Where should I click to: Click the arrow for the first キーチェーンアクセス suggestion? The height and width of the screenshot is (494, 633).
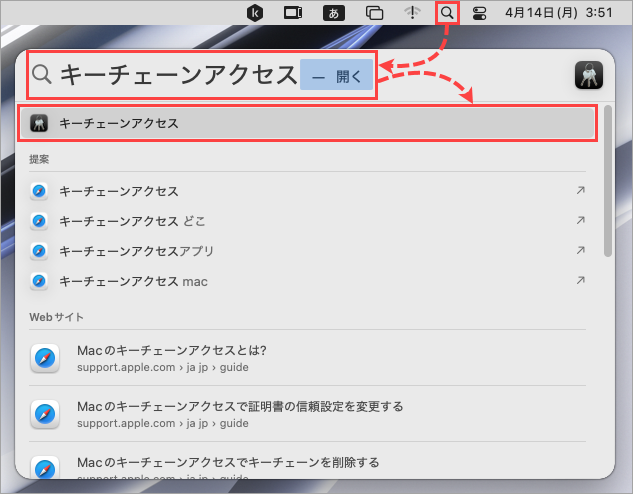581,190
